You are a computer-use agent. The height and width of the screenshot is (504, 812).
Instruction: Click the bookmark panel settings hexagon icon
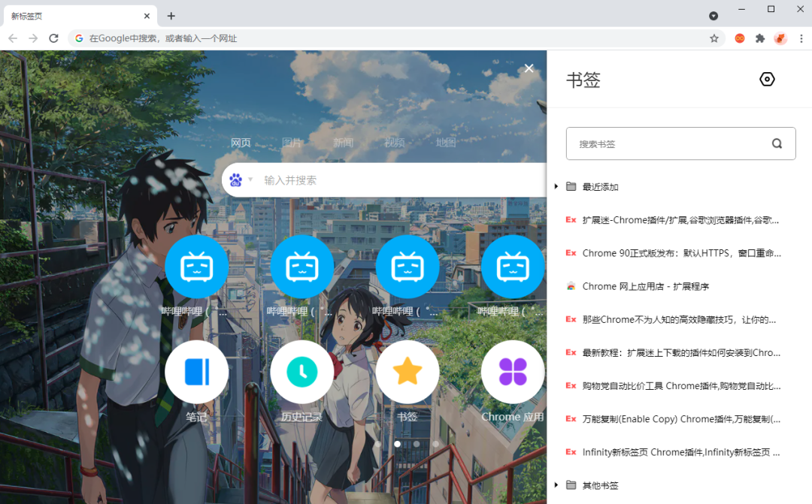[767, 79]
